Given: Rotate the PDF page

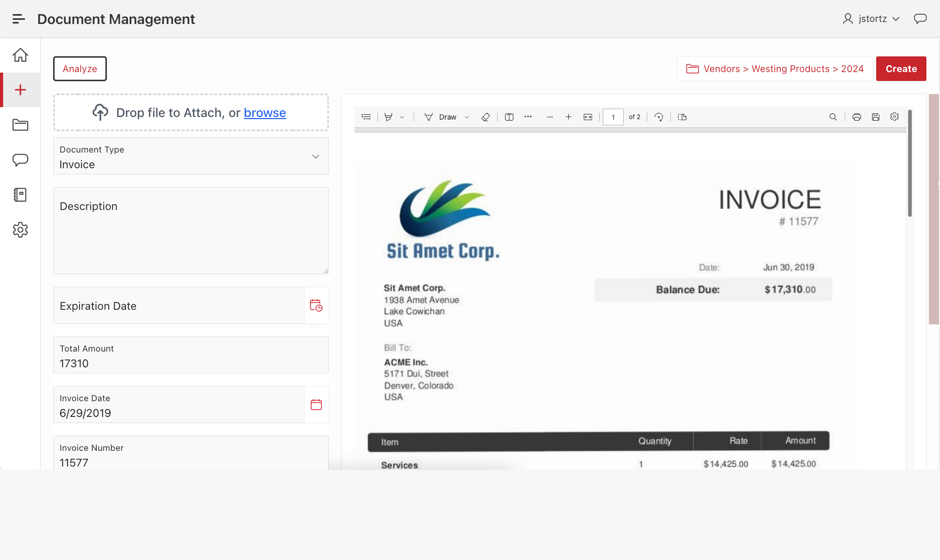Looking at the screenshot, I should point(659,117).
